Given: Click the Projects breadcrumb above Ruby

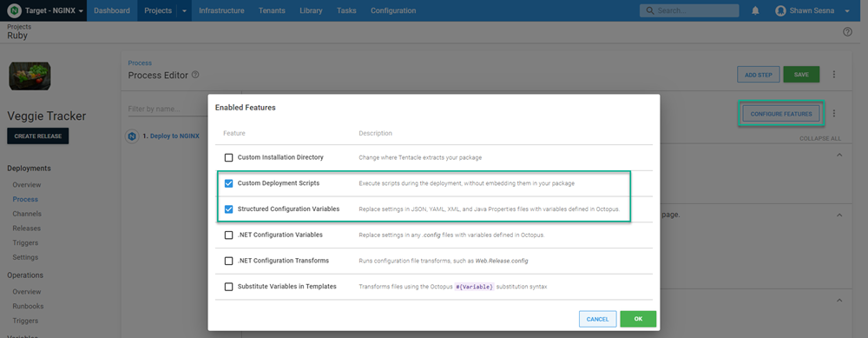Looking at the screenshot, I should (x=19, y=27).
